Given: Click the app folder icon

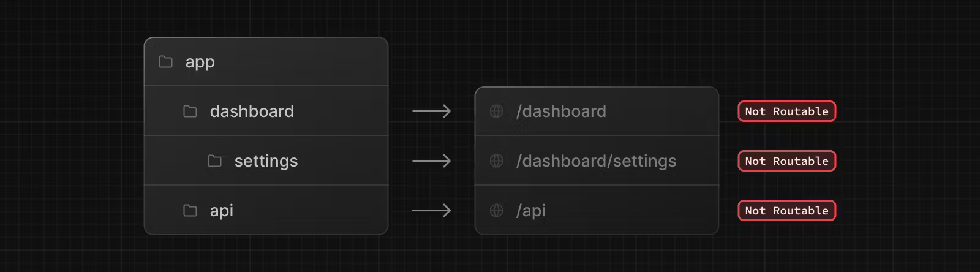Looking at the screenshot, I should [x=165, y=62].
